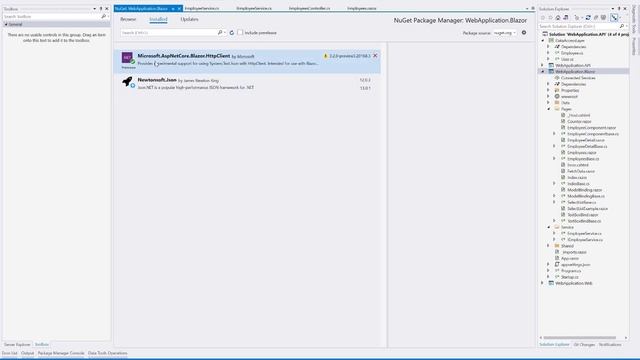Pin the Solution Explorer panel with the pushpin icon
This screenshot has width=640, height=360.
coord(619,9)
